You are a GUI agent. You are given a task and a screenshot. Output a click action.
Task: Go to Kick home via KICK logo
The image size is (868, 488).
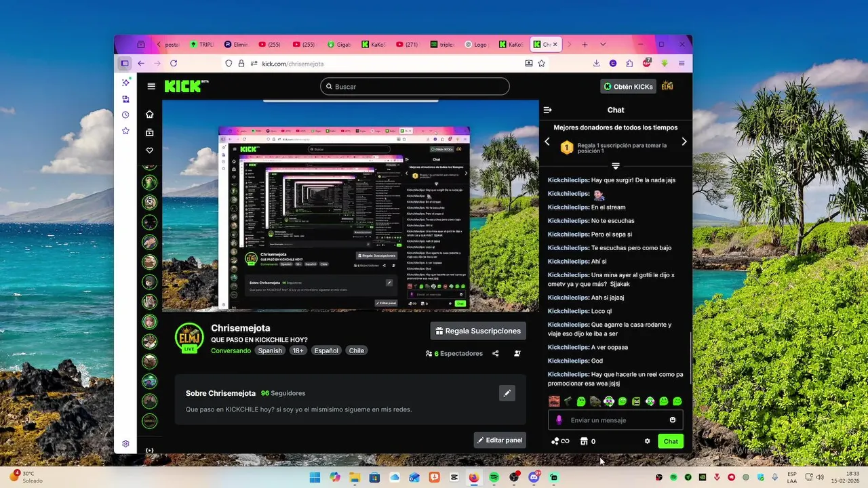[185, 86]
